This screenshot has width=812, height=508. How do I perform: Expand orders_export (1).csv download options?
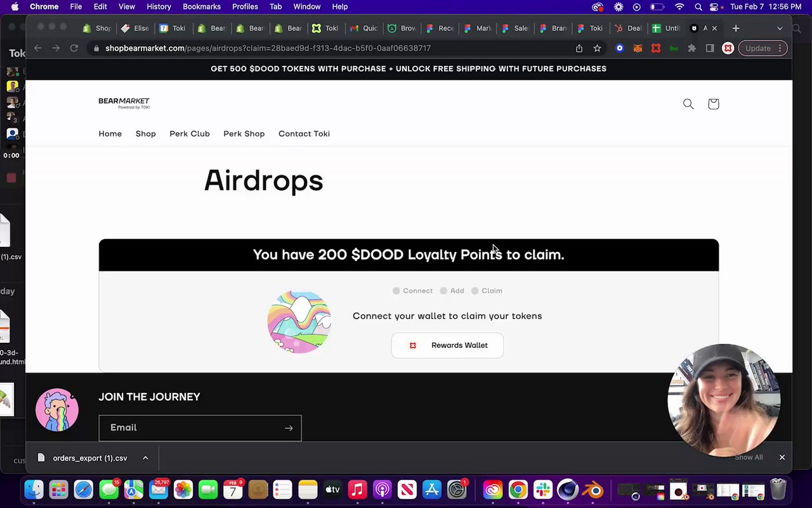click(x=145, y=458)
